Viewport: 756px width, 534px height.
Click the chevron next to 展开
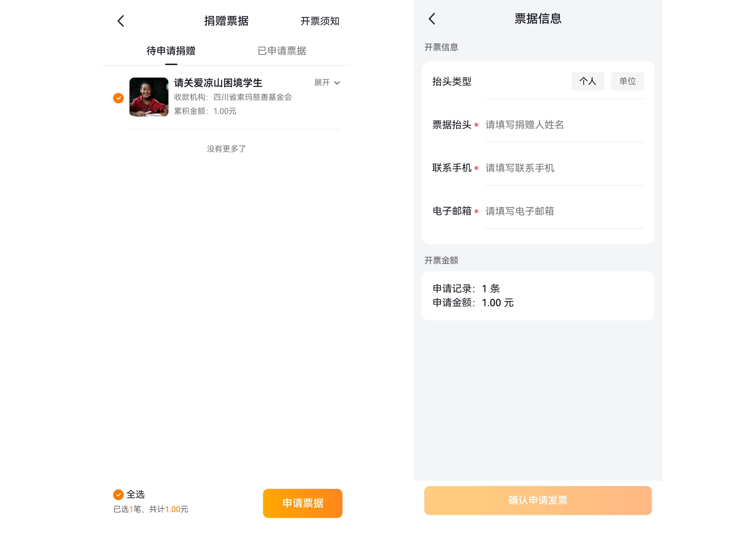337,83
